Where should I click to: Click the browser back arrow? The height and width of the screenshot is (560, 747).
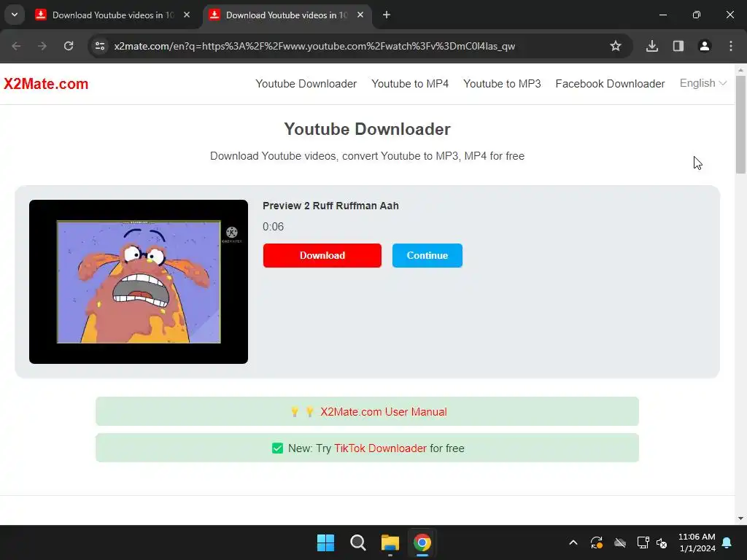[x=16, y=46]
